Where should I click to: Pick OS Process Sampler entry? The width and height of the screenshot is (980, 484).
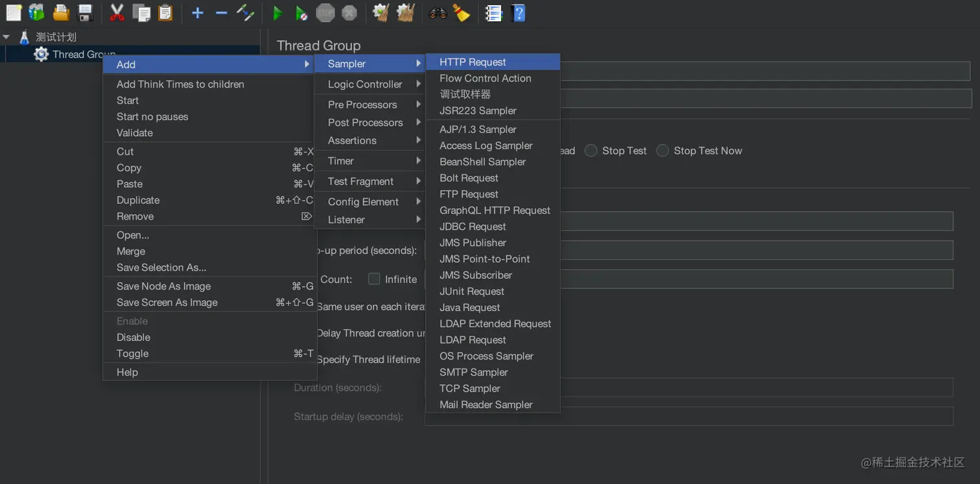493,356
